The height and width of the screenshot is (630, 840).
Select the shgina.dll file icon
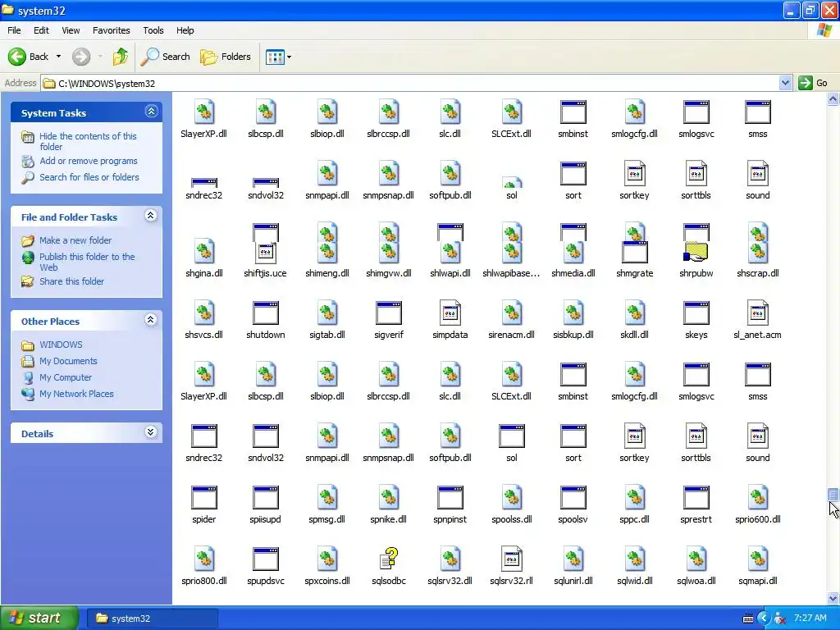(204, 252)
